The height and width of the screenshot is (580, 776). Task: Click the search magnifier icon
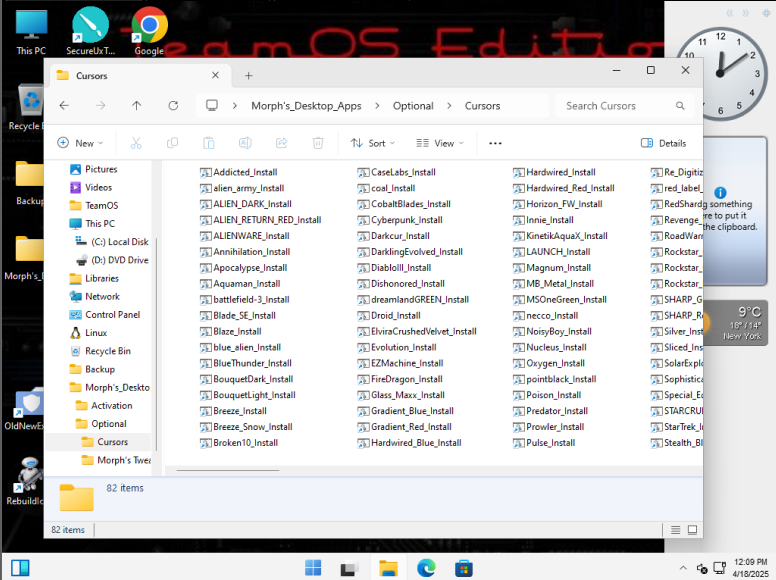point(680,105)
